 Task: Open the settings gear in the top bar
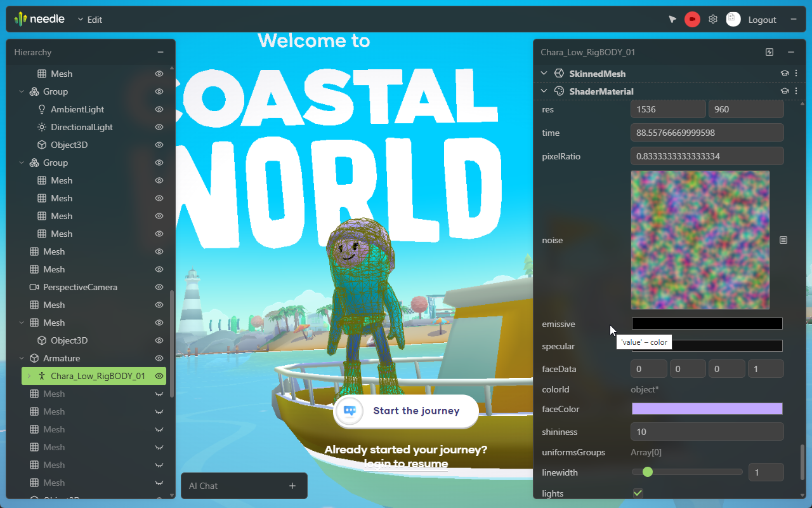(712, 19)
